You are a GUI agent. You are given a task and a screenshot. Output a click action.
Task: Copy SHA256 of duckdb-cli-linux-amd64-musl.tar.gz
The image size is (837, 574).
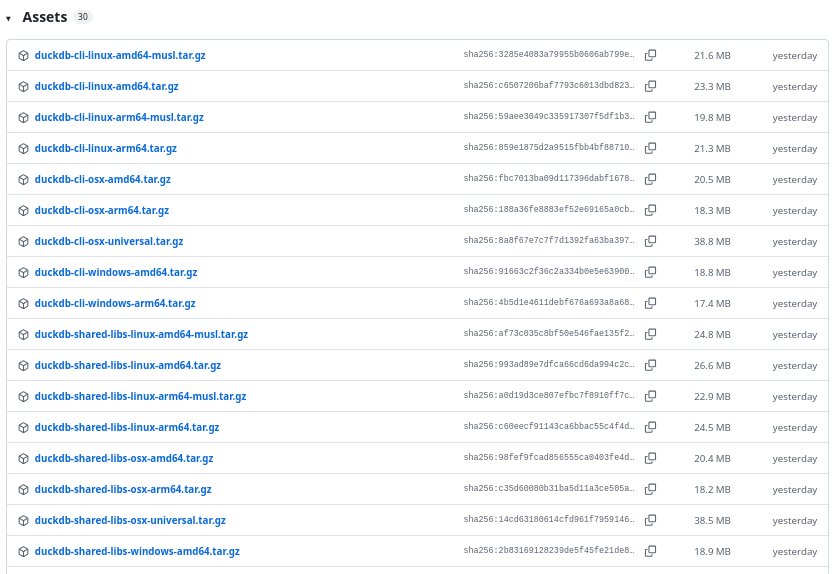pos(650,55)
